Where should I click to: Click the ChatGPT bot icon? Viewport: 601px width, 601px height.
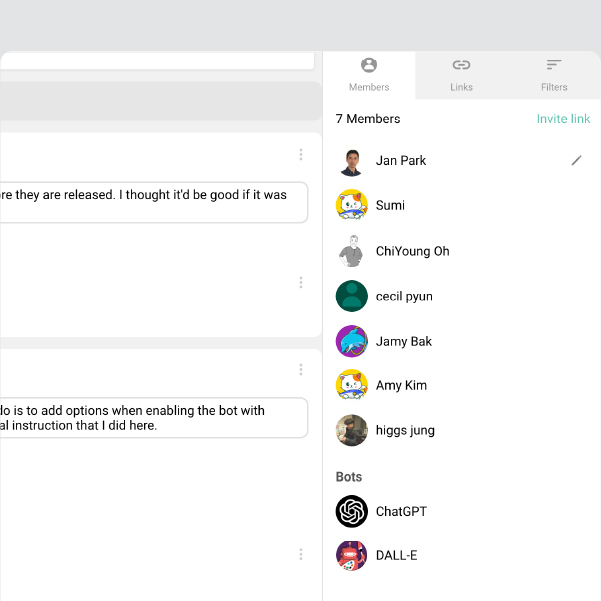tap(352, 511)
